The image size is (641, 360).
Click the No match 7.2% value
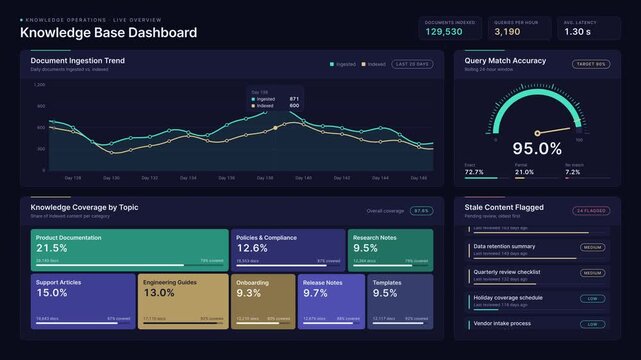572,172
